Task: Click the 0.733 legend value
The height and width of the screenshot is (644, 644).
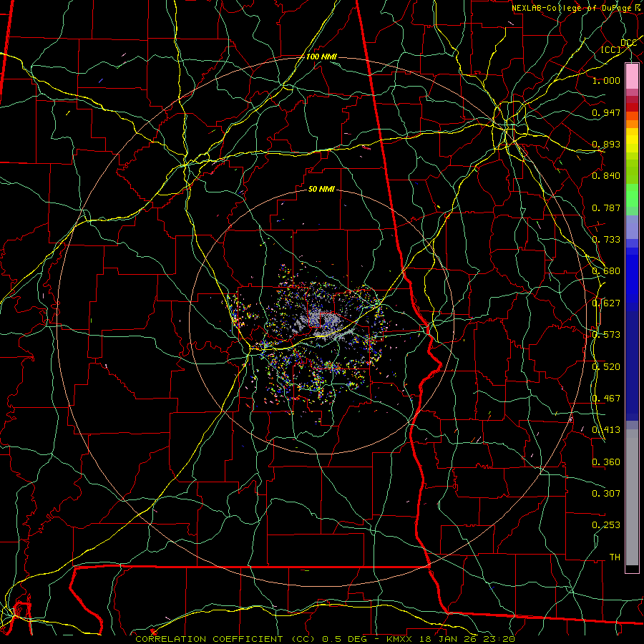Action: 606,240
